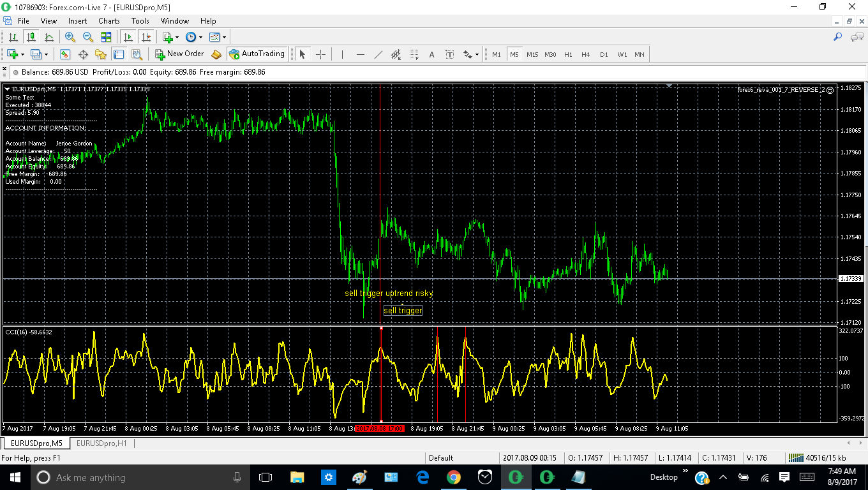Click the Zoom Out magnifier icon
The height and width of the screenshot is (490, 868).
pyautogui.click(x=88, y=38)
